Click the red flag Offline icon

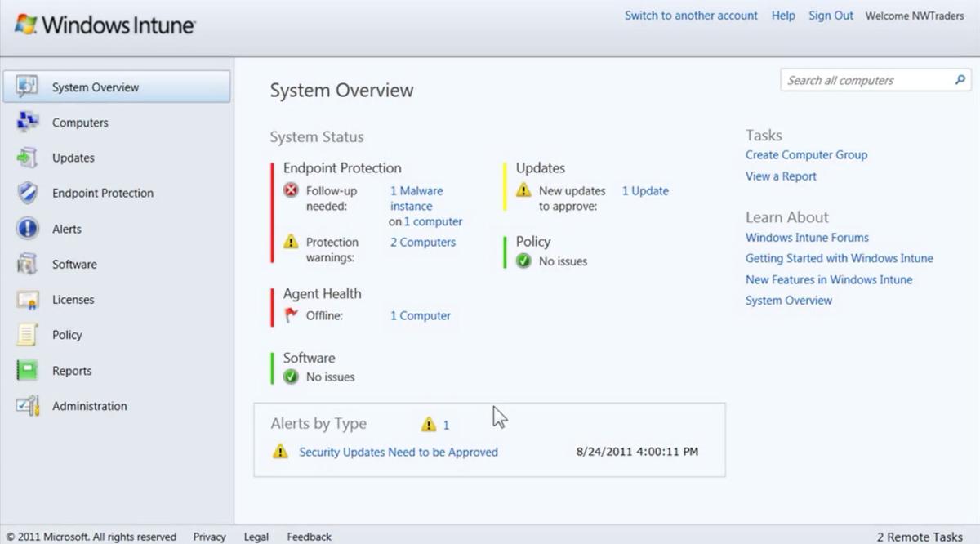(291, 315)
